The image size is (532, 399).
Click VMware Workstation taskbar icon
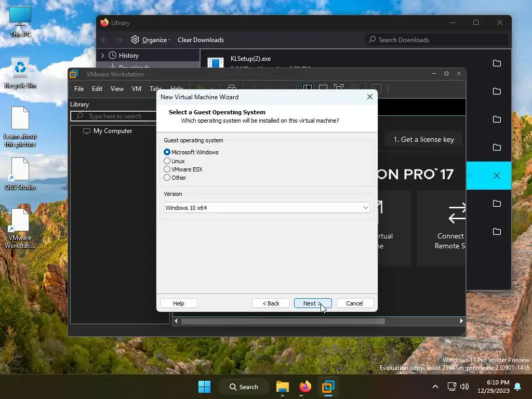pyautogui.click(x=328, y=387)
